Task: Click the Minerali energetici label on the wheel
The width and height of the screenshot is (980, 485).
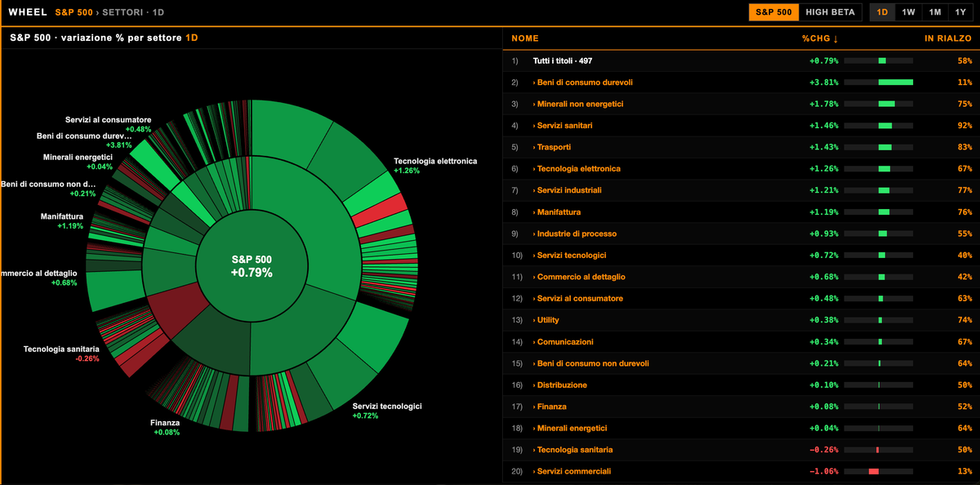Action: (78, 157)
